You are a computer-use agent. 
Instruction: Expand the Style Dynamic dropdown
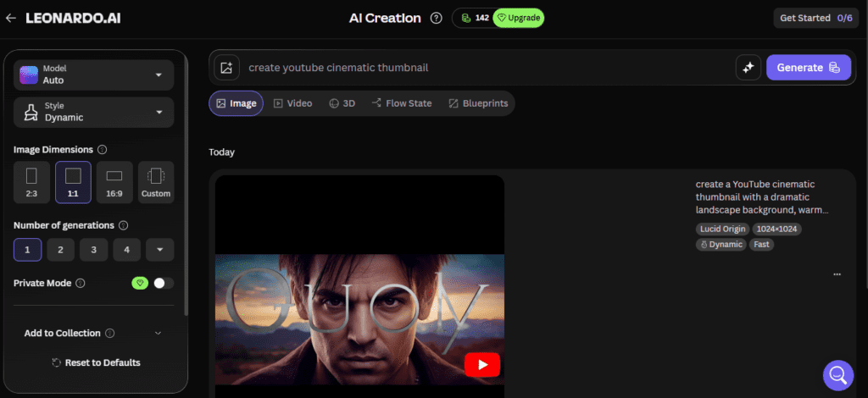click(93, 113)
